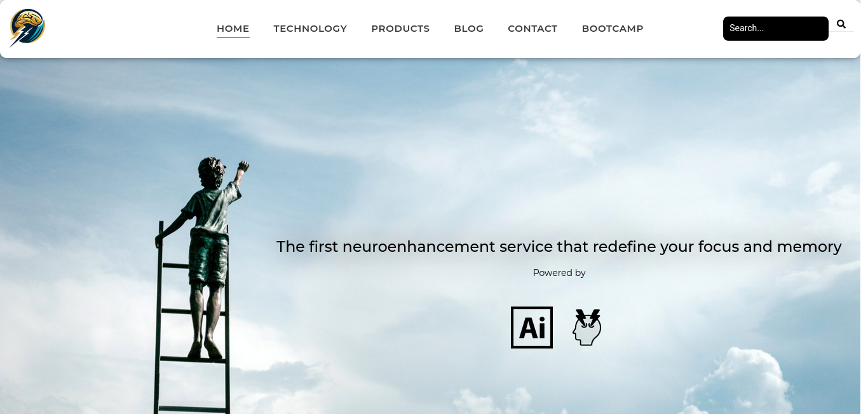Screen dimensions: 868x414
Task: Click the statue's raised fist
Action: (x=243, y=167)
